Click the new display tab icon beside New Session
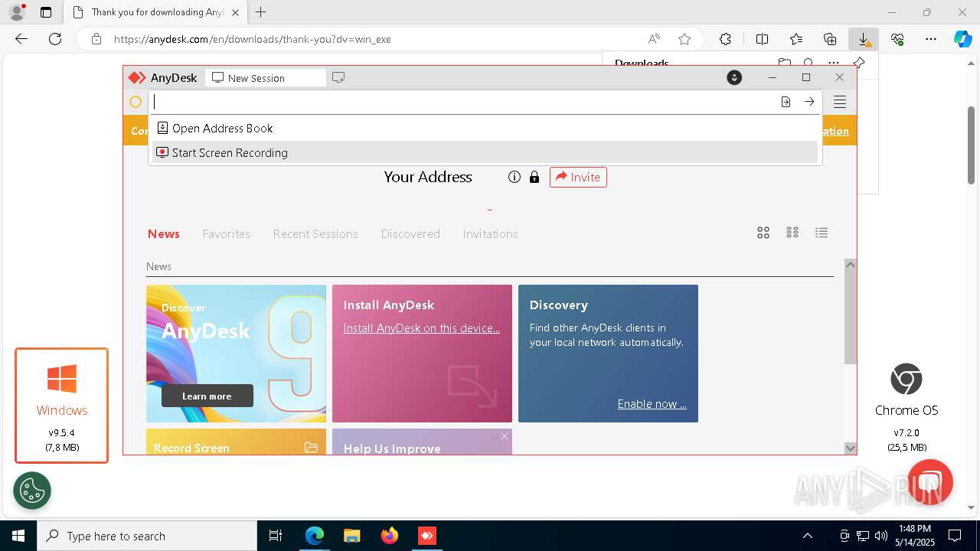 338,77
